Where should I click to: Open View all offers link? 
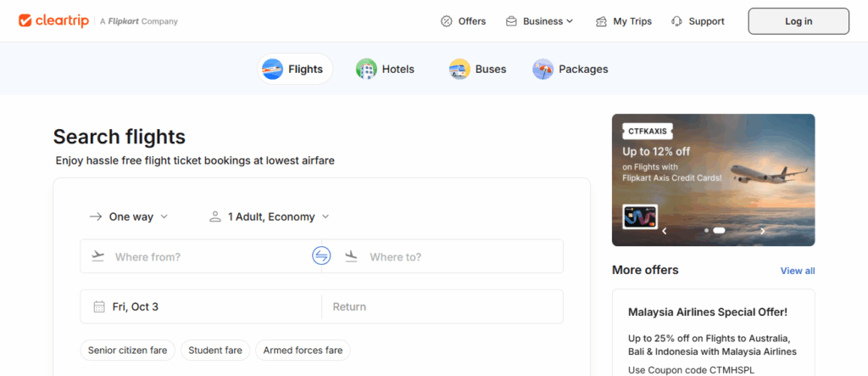797,271
